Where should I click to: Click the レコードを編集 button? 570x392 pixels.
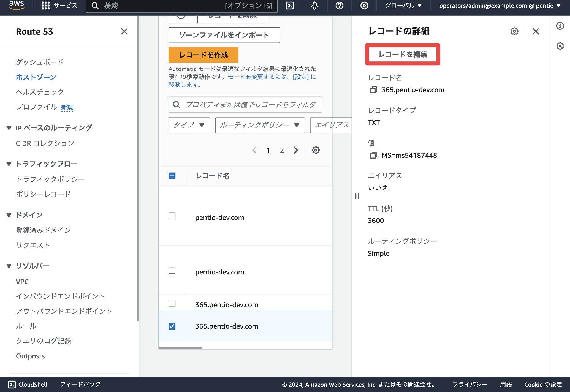click(403, 54)
